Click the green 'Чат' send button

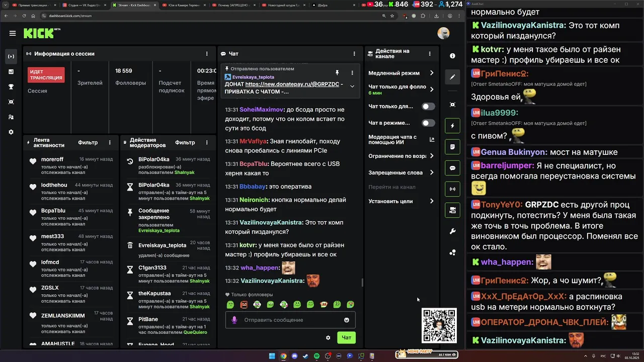347,338
